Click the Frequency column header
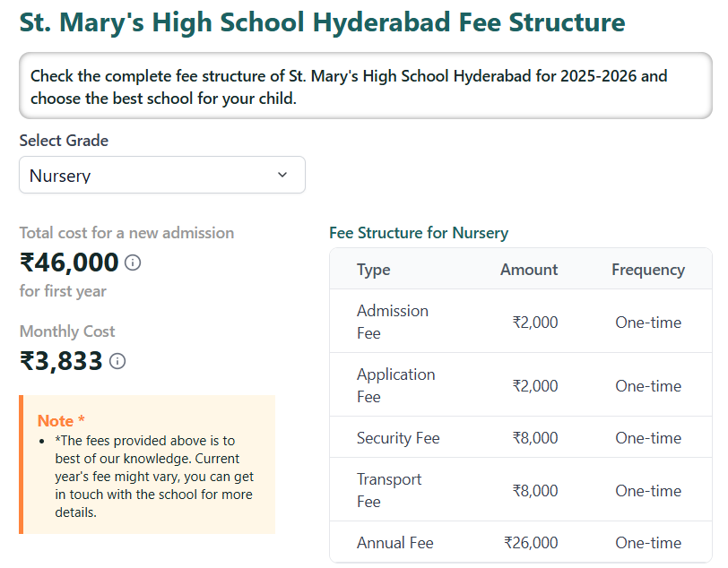This screenshot has width=728, height=568. point(647,270)
